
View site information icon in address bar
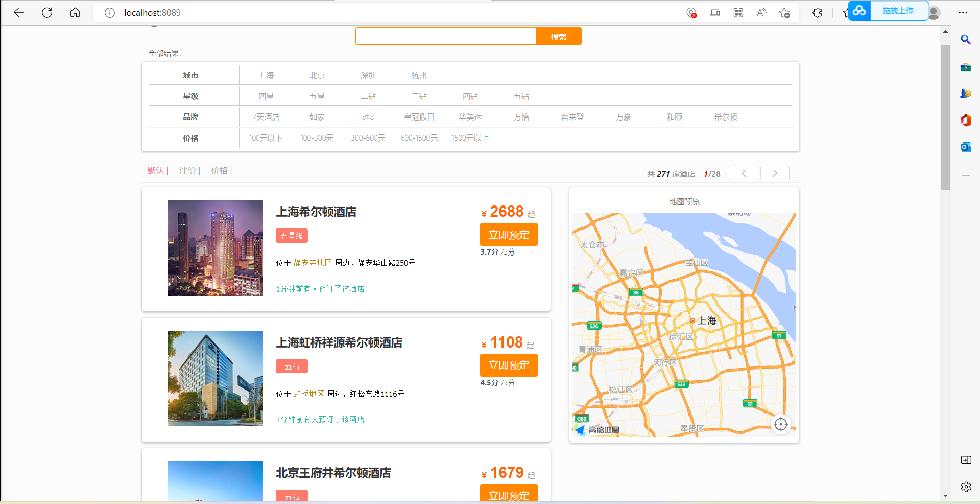(110, 13)
